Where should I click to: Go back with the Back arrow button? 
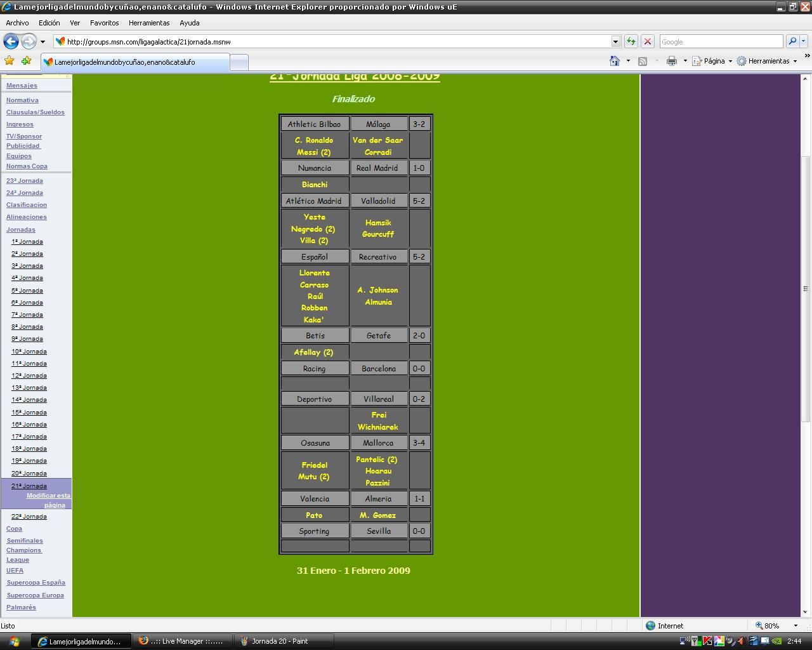coord(11,42)
